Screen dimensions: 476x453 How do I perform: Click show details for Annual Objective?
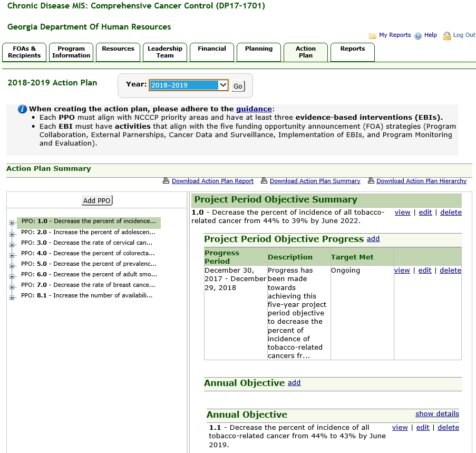(x=437, y=414)
